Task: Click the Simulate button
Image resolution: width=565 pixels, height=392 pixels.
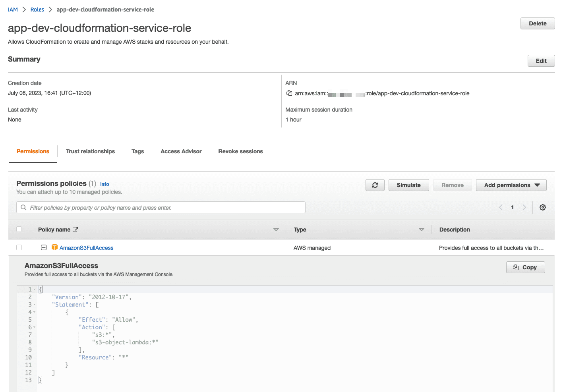Action: (x=408, y=185)
